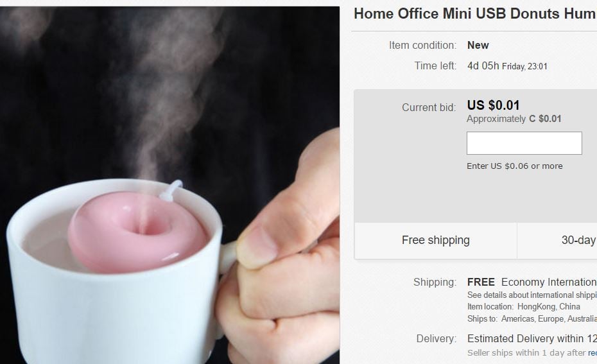
Task: Click the 30-day returns box
Action: coord(557,240)
